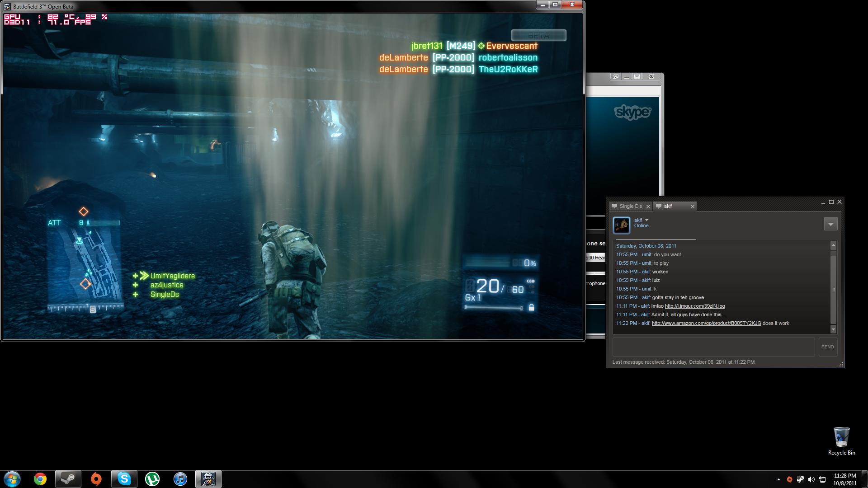Minimize the Battlefield 3 Open Beta window
868x488 pixels.
(542, 5)
